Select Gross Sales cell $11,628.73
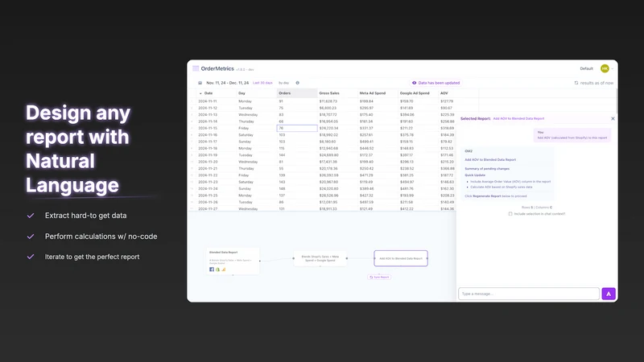Viewport: 644px width, 362px height. point(337,101)
